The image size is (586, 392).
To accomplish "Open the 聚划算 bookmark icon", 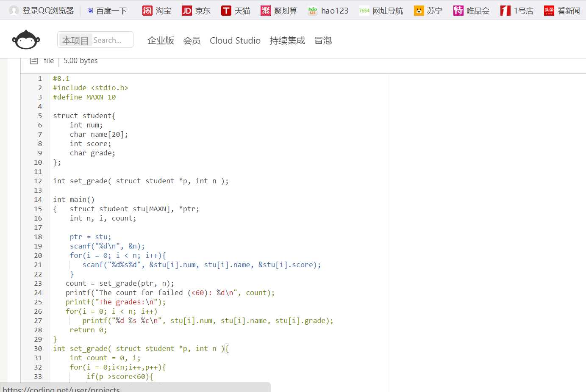I will [265, 11].
